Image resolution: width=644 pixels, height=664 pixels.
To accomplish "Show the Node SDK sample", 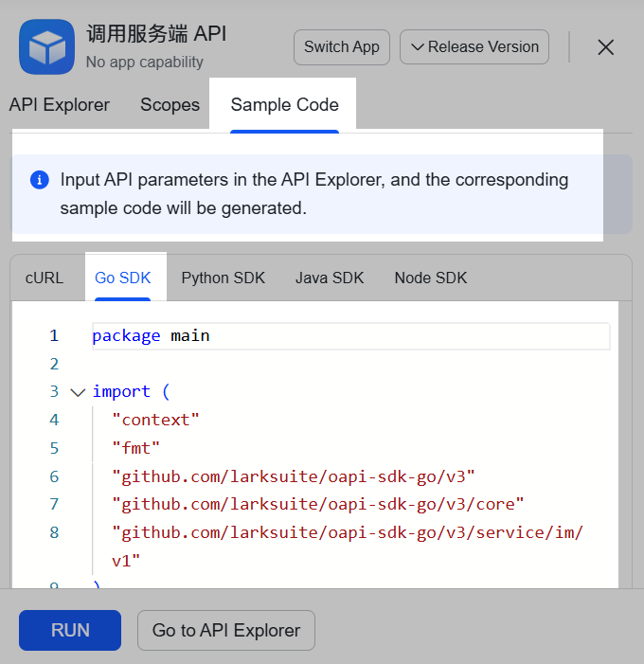I will tap(431, 278).
